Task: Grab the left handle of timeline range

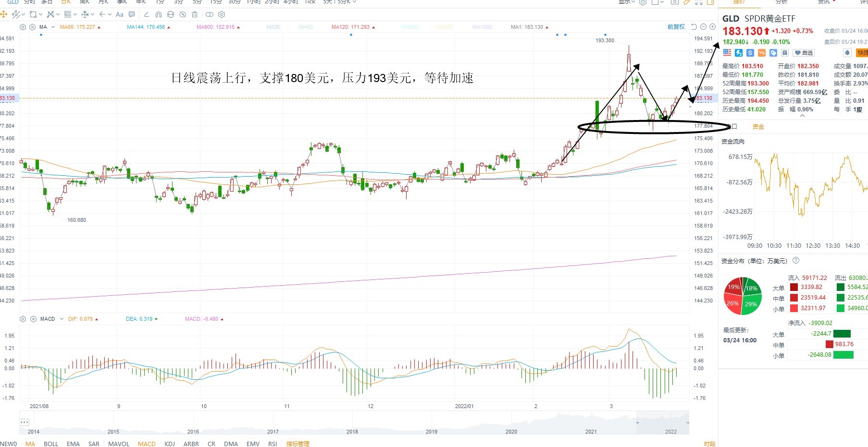Action: coord(638,423)
